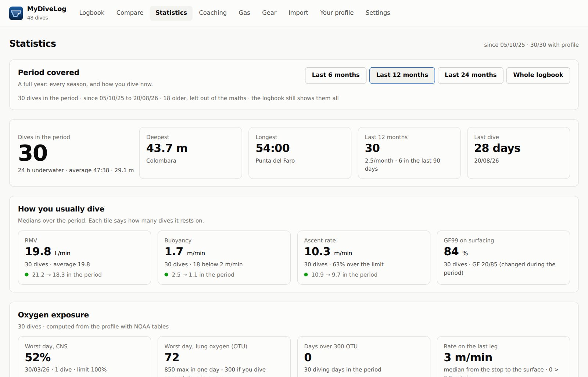Click the last leg rate '3 m/min' value
Viewport: 588px width, 377px height.
(x=468, y=358)
